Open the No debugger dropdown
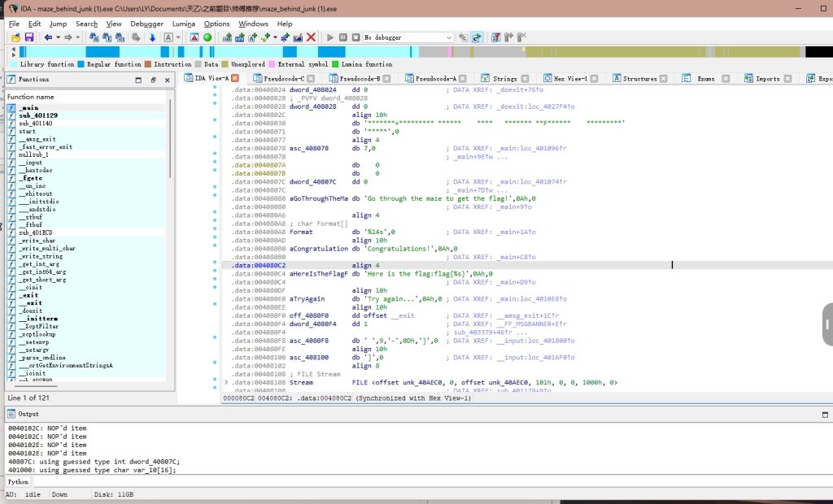The height and width of the screenshot is (504, 833). [449, 37]
